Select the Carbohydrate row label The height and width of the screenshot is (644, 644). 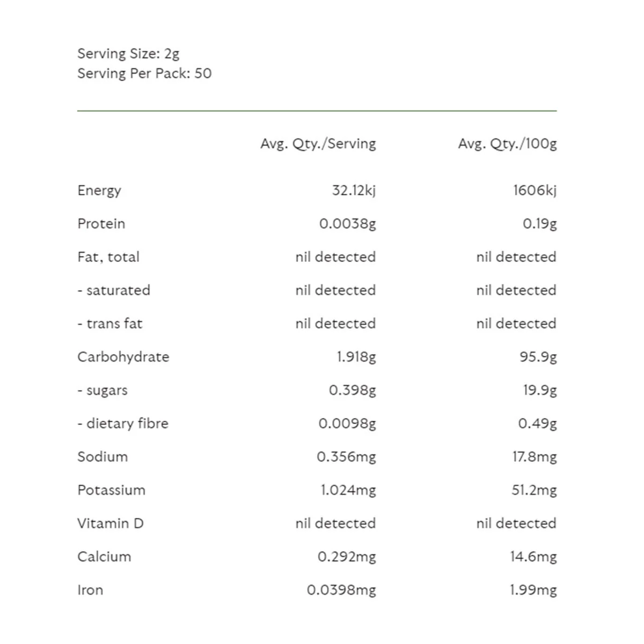123,357
